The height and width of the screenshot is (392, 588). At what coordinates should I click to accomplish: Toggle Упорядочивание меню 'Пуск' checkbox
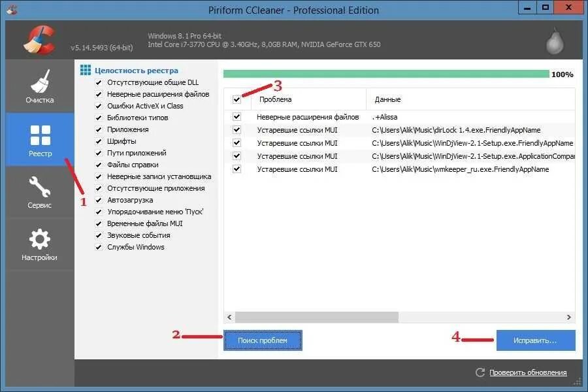(x=99, y=212)
